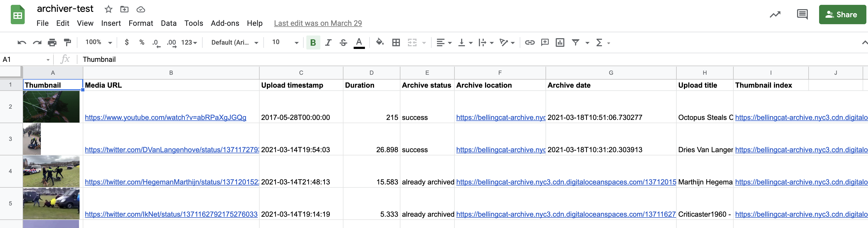Open the Format menu

pyautogui.click(x=141, y=23)
